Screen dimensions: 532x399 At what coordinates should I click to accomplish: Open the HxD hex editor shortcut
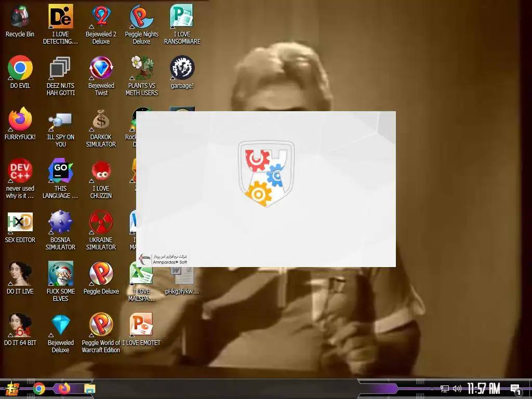(x=20, y=222)
